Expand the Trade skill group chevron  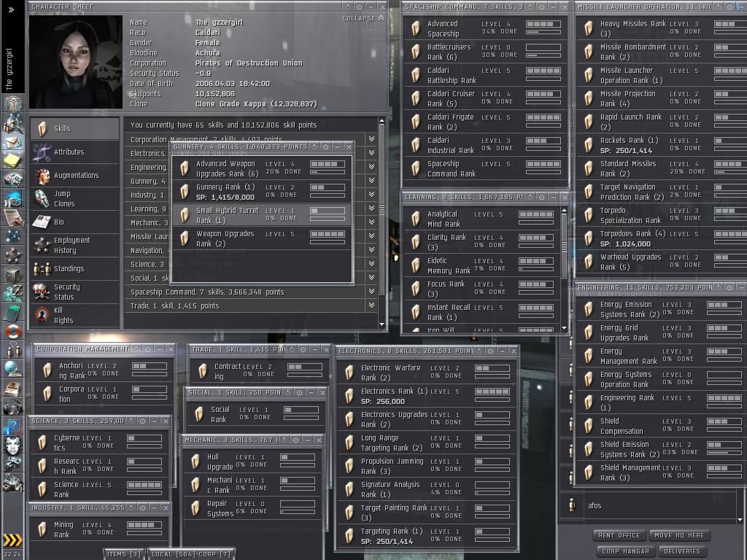[x=371, y=305]
